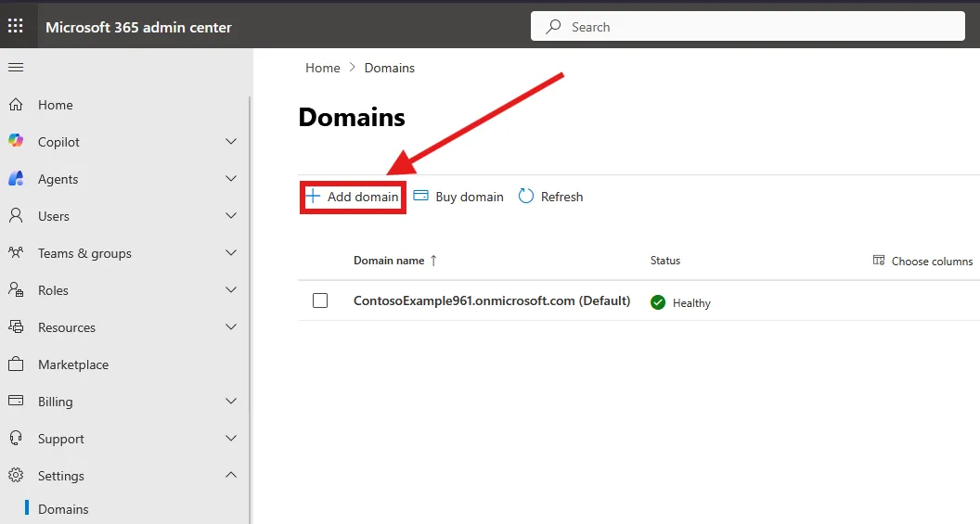Click the Healthy status text

point(691,303)
